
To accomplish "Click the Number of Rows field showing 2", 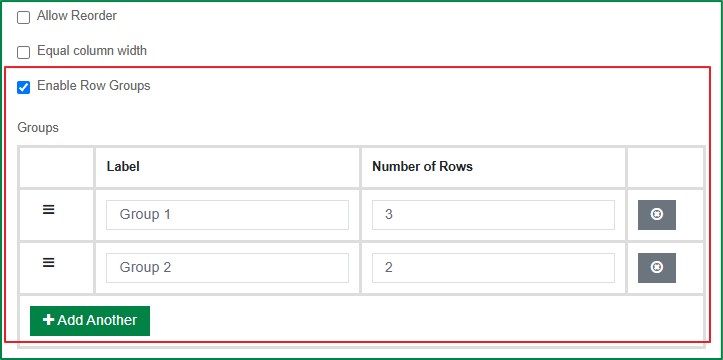I will coord(493,268).
